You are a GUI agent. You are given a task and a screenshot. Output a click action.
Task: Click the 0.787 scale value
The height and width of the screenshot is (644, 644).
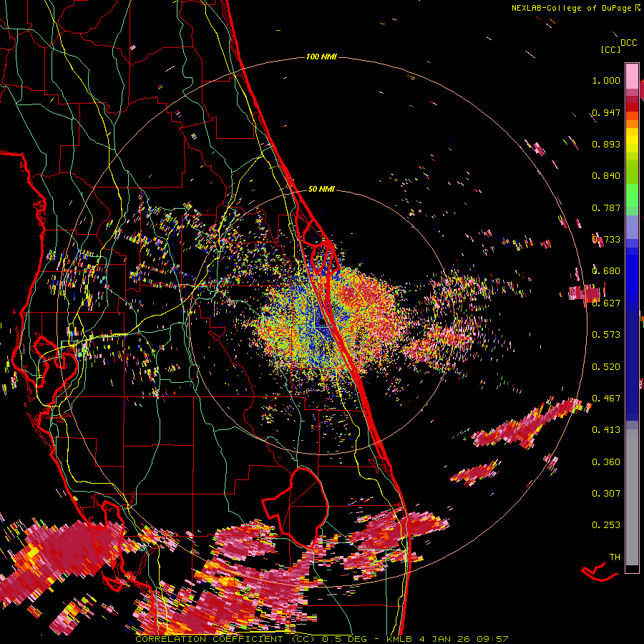coord(606,208)
